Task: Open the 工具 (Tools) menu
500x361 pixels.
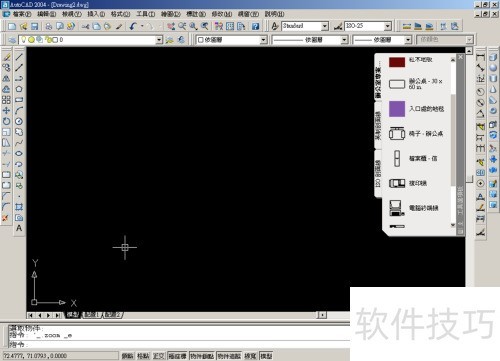Action: pyautogui.click(x=146, y=14)
